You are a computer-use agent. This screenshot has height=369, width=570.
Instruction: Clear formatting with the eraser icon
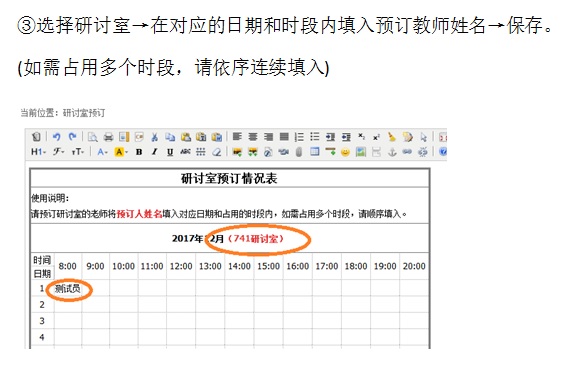coord(217,152)
